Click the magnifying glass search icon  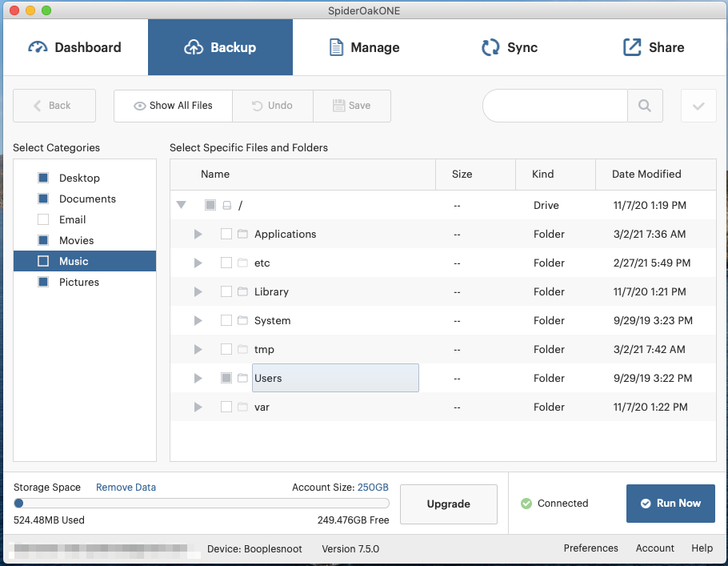[x=645, y=106]
